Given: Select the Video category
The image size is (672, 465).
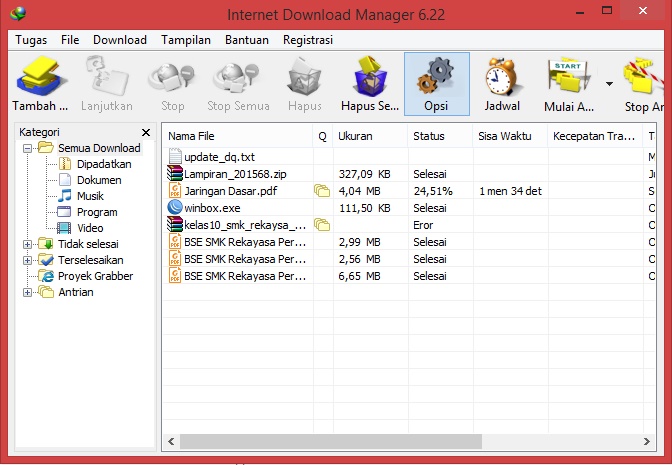Looking at the screenshot, I should [90, 228].
